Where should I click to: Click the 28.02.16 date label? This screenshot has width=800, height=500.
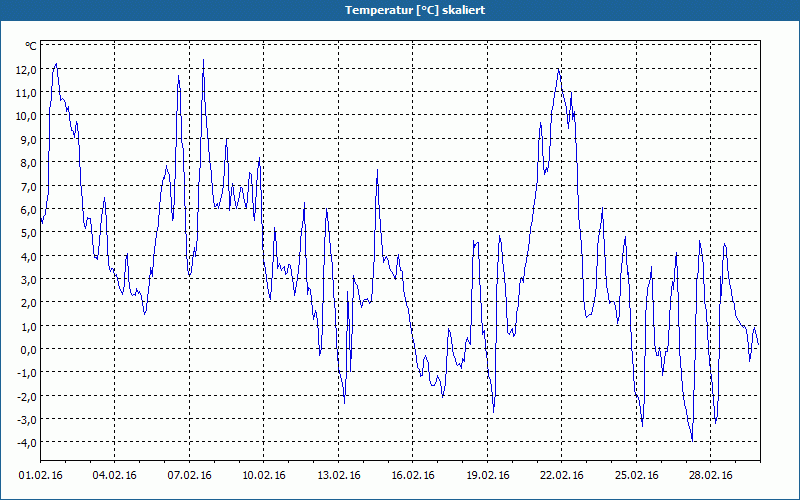tap(711, 476)
